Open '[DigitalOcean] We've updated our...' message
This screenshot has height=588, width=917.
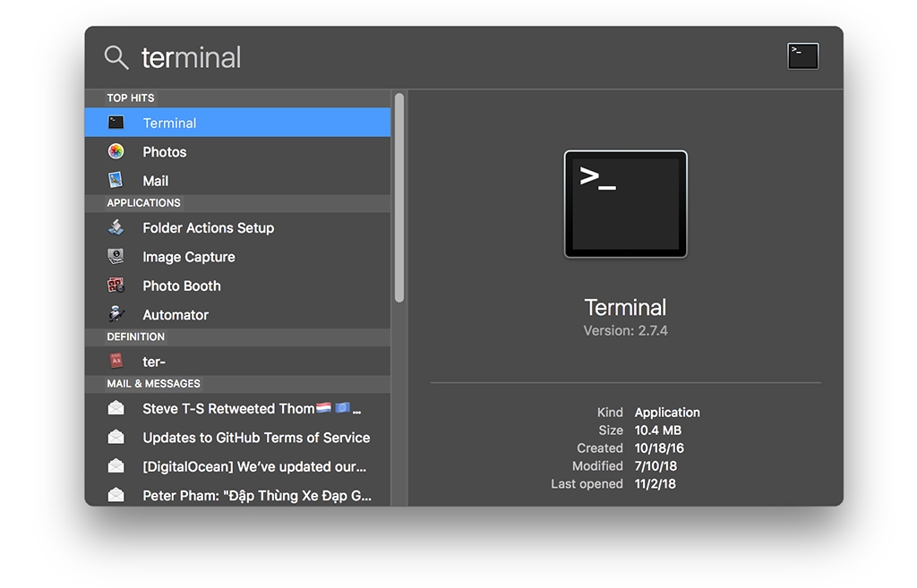point(237,466)
